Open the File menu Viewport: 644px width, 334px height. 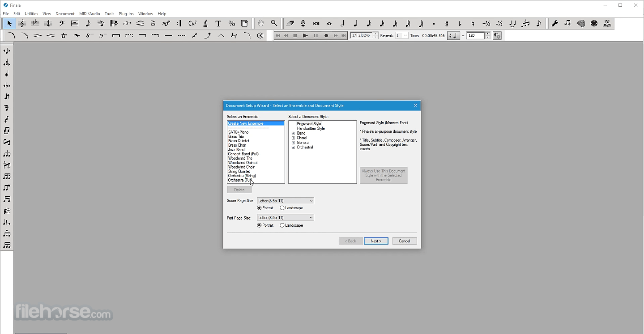(6, 14)
